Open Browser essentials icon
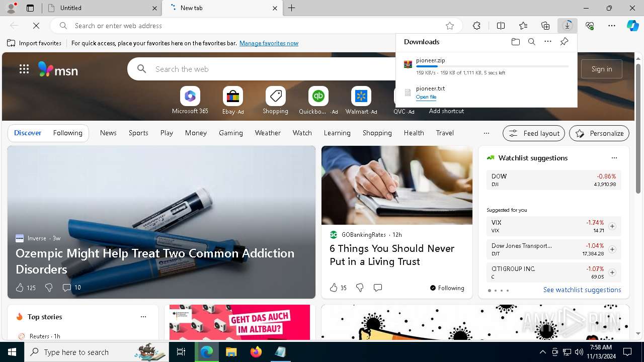Image resolution: width=644 pixels, height=362 pixels. coord(590,26)
